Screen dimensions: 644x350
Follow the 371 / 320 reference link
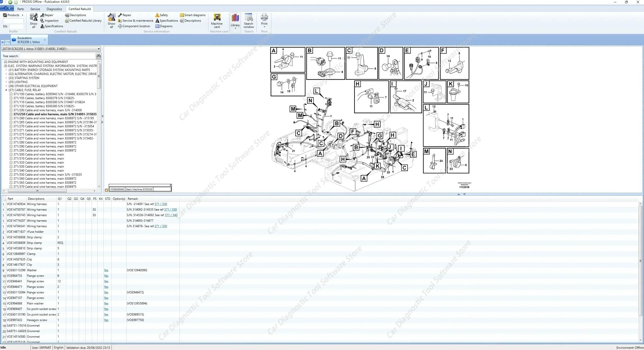(161, 204)
